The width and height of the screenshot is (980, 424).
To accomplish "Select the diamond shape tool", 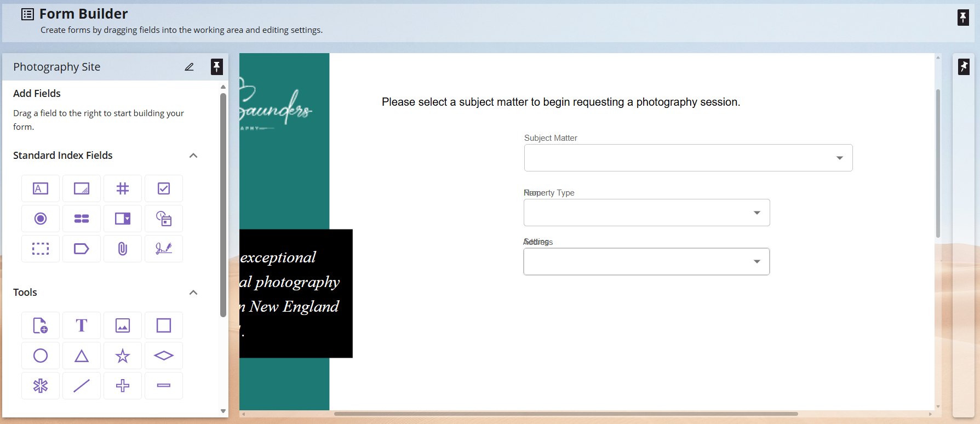I will tap(164, 356).
